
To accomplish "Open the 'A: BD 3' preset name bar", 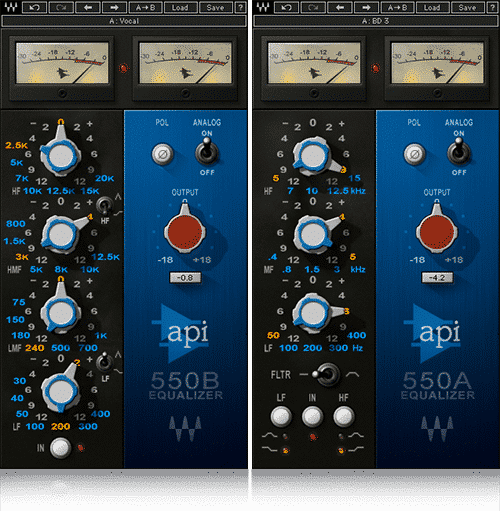I will [376, 21].
